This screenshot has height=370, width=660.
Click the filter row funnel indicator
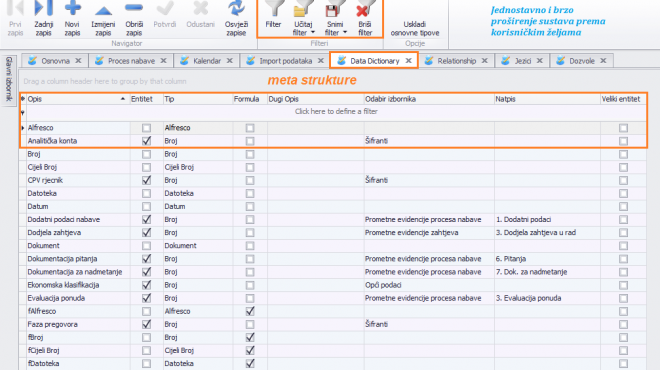point(23,112)
